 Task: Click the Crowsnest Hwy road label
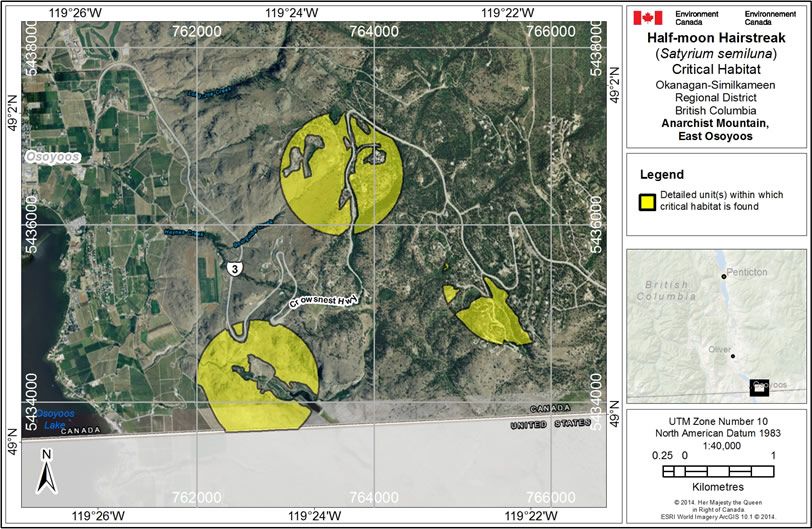click(322, 298)
